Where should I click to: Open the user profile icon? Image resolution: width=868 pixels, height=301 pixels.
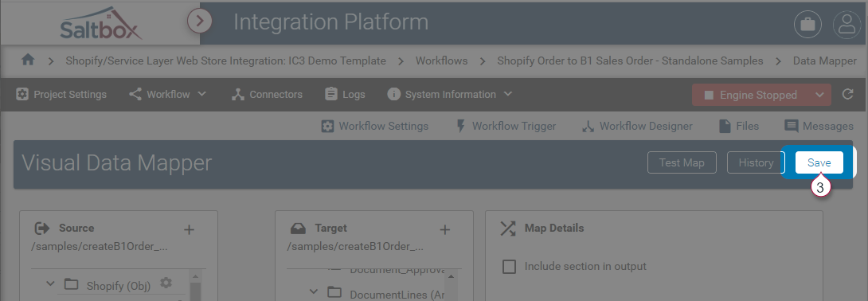(847, 25)
